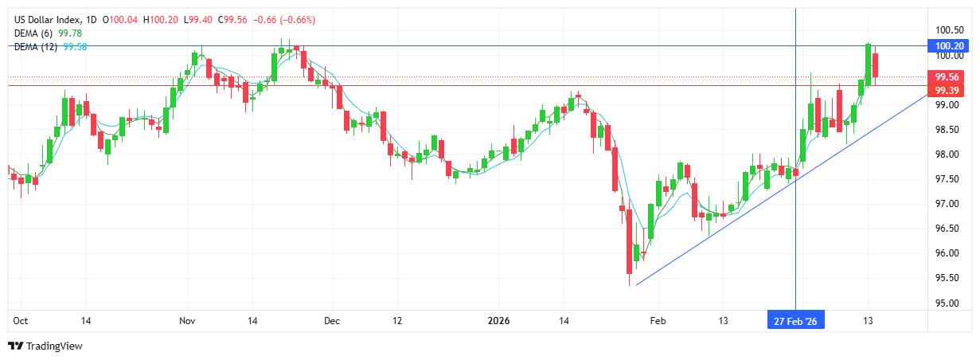
Task: Click the TradingView logo icon
Action: coord(15,346)
